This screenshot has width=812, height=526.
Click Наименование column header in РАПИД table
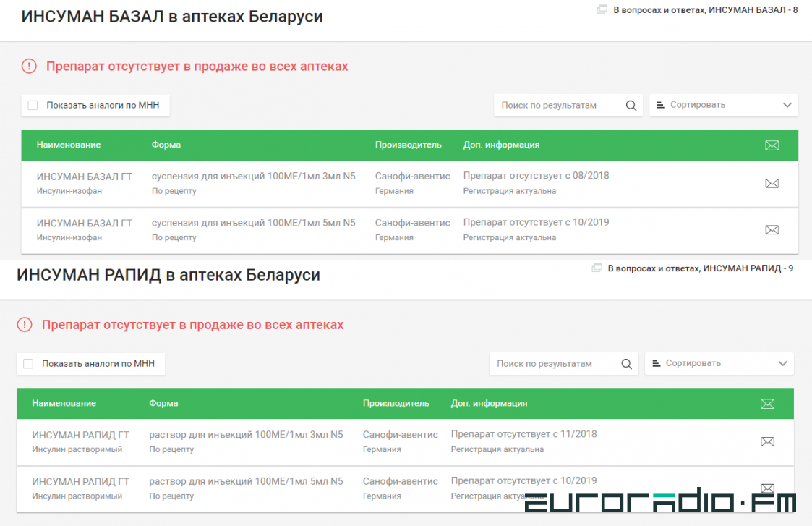pos(64,403)
